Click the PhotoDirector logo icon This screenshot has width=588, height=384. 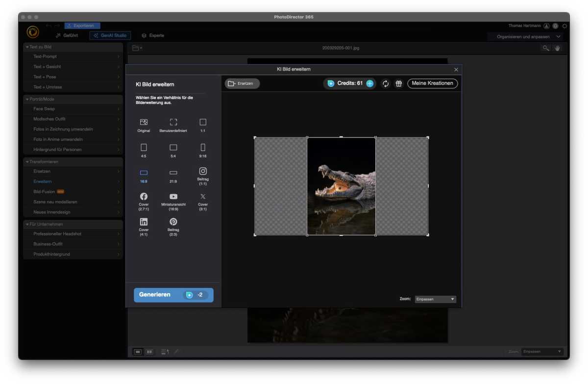(x=33, y=32)
